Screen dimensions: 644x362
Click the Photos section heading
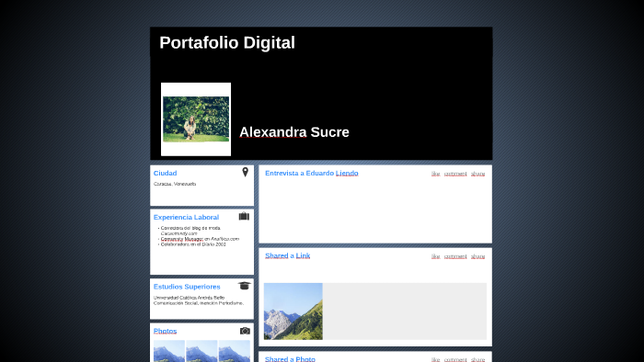(165, 331)
